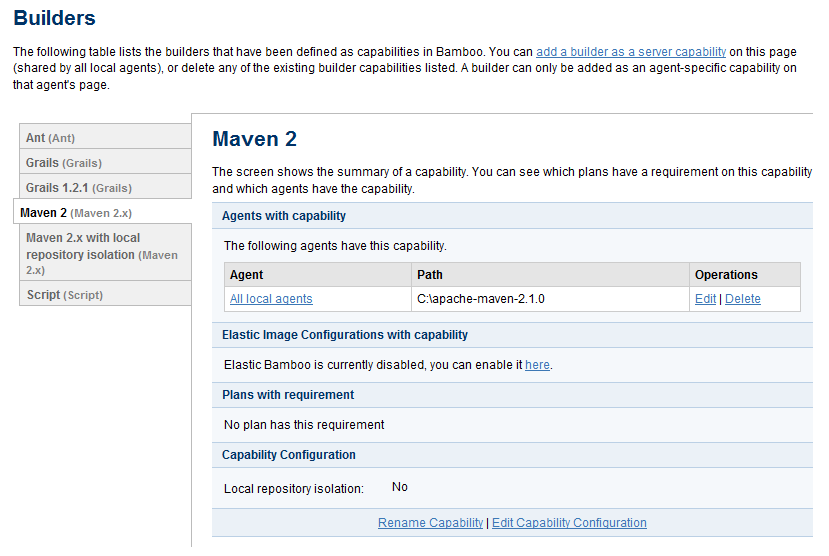Open Maven 2.x with local repository isolation tab

pyautogui.click(x=105, y=253)
